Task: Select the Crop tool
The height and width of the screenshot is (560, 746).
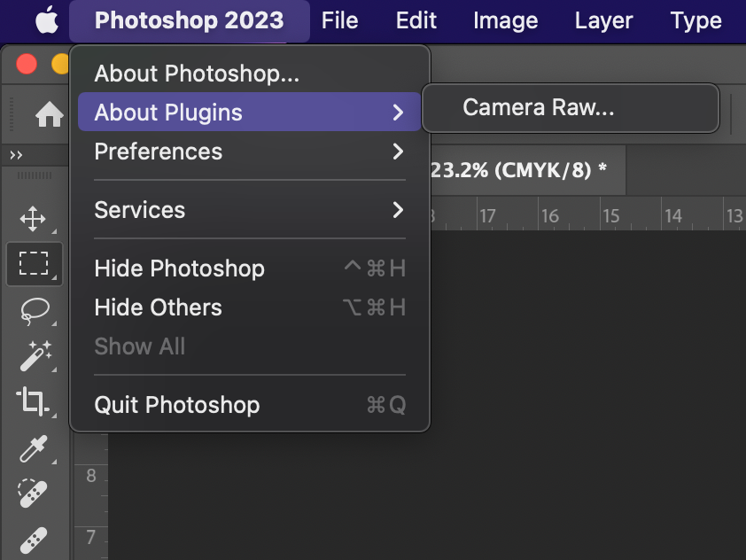Action: coord(34,401)
